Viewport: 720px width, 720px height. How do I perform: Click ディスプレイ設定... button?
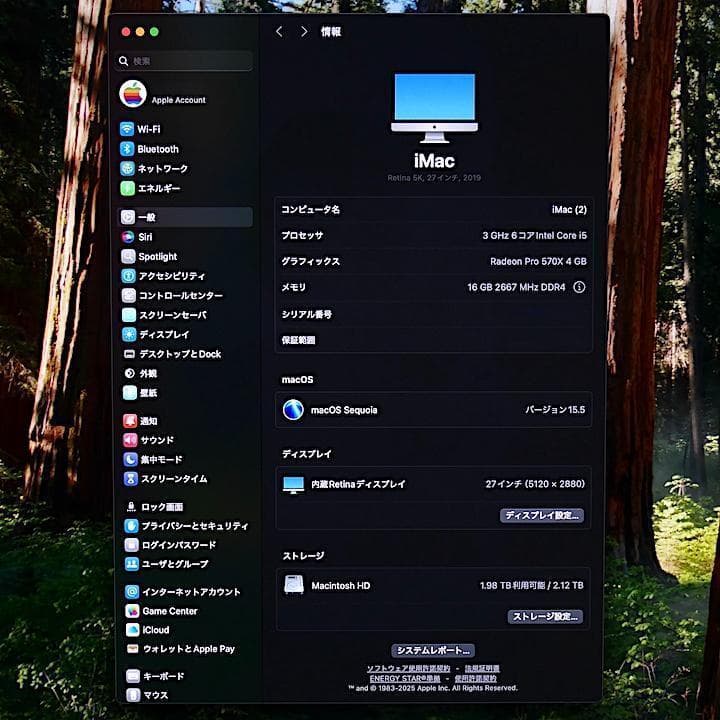542,515
